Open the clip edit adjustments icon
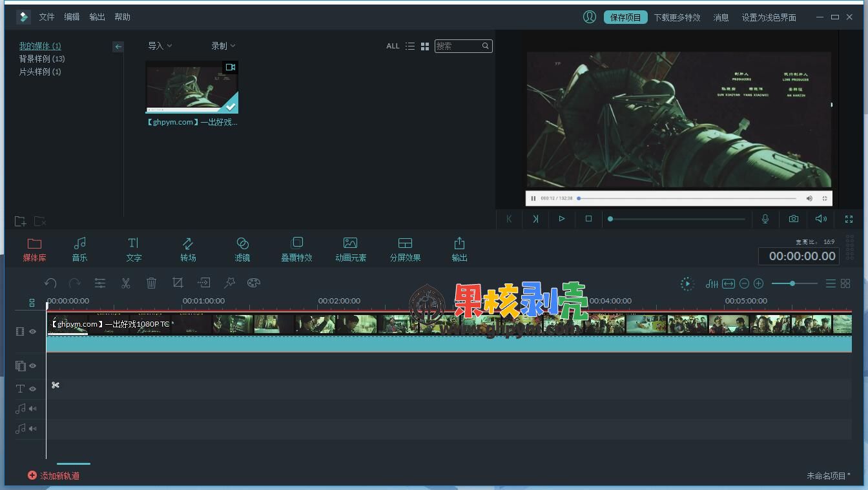 click(x=100, y=283)
